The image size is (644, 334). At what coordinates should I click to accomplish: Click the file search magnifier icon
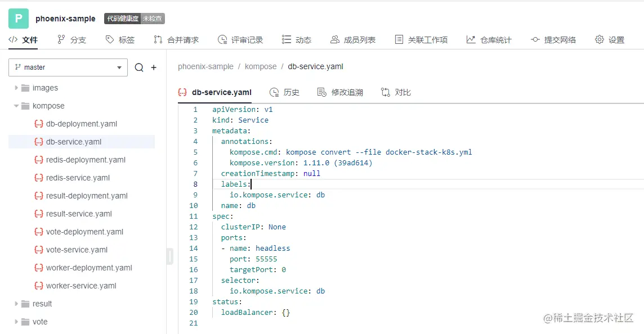click(x=139, y=67)
